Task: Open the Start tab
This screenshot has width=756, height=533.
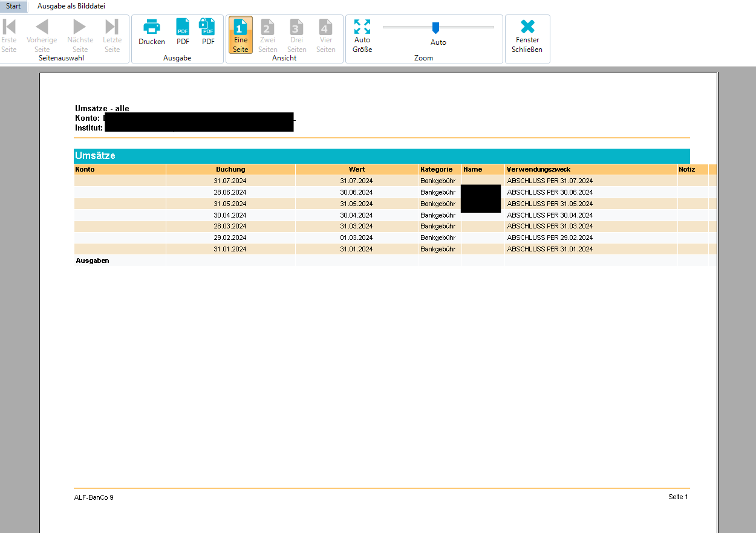Action: [x=13, y=6]
